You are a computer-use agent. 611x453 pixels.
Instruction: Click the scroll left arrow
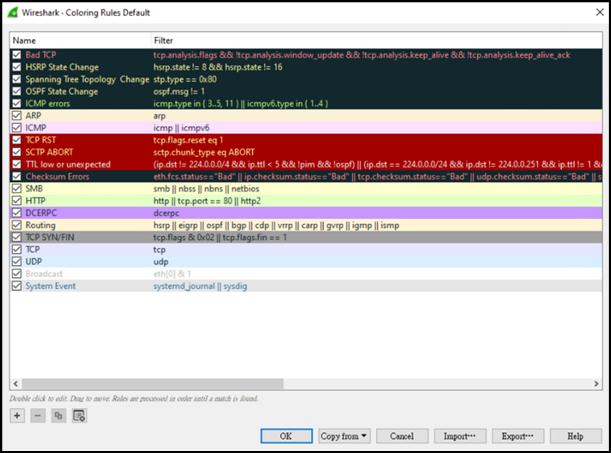click(x=16, y=384)
